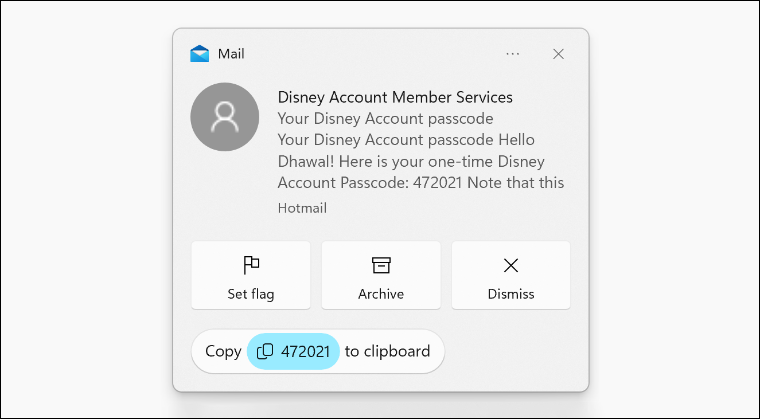Click the 'Mail' app name in the header
This screenshot has height=419, width=760.
click(231, 54)
